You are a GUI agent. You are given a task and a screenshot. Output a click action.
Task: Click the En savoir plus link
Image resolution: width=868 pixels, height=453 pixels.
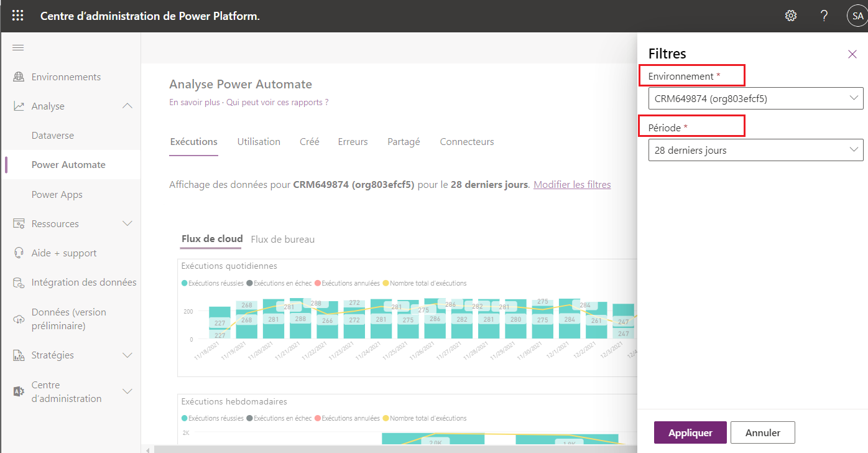195,102
